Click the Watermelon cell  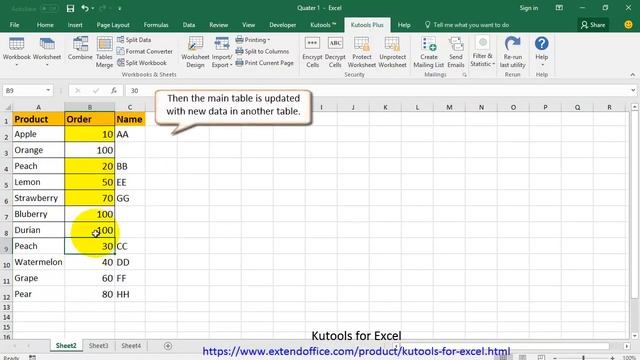tap(38, 262)
